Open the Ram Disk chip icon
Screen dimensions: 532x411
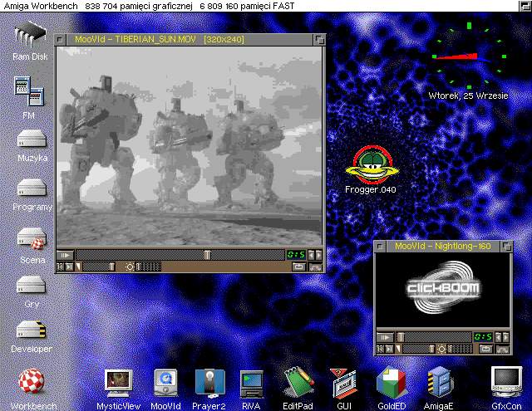click(30, 33)
